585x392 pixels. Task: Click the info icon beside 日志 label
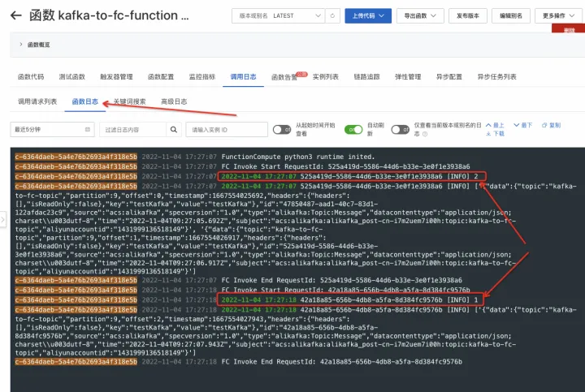tap(425, 134)
